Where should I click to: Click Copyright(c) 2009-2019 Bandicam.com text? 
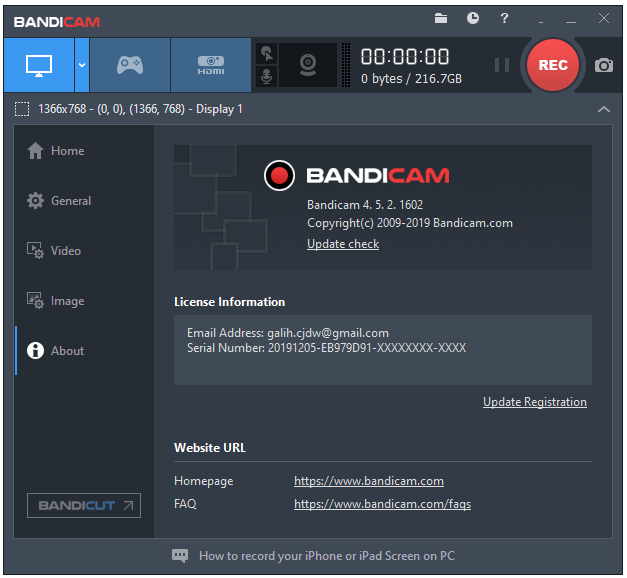click(x=409, y=223)
